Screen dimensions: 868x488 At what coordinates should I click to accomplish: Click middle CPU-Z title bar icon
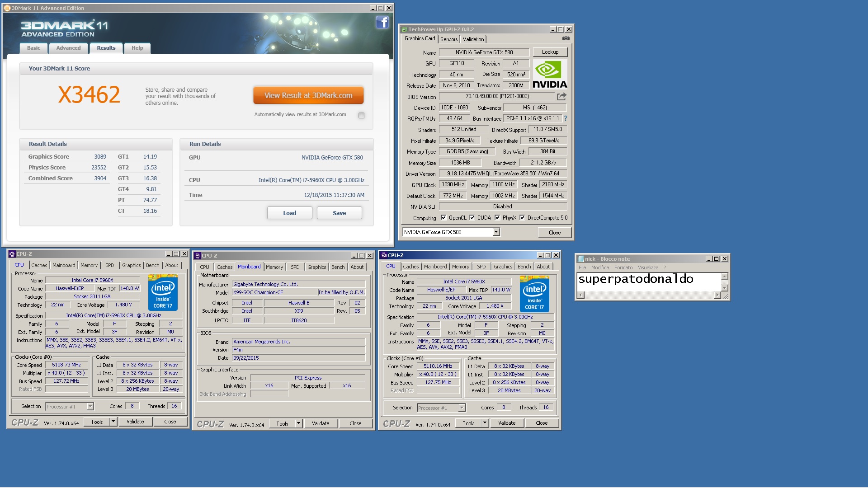(198, 256)
